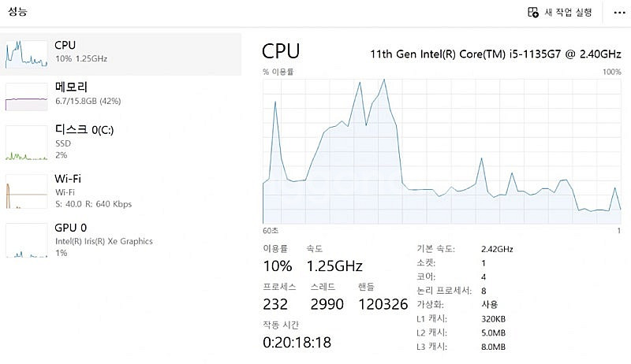
Task: Click the 10% utilization value
Action: coord(278,266)
